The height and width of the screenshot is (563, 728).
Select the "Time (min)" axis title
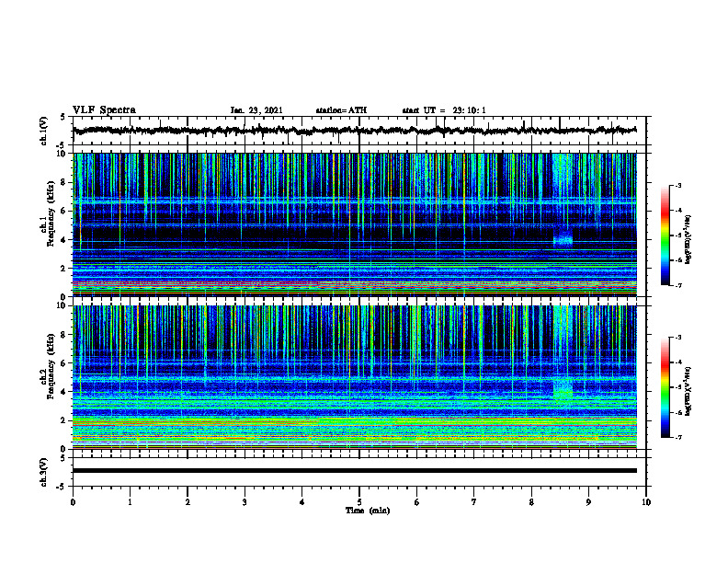[368, 511]
